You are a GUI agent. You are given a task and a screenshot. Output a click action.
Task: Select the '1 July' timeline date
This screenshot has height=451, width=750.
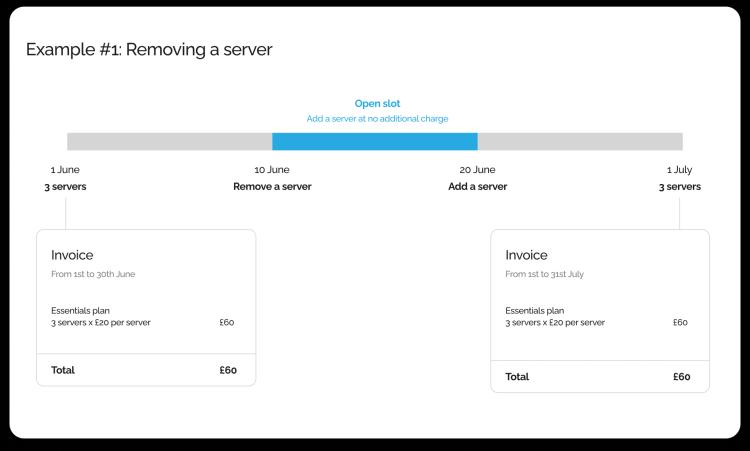[679, 169]
